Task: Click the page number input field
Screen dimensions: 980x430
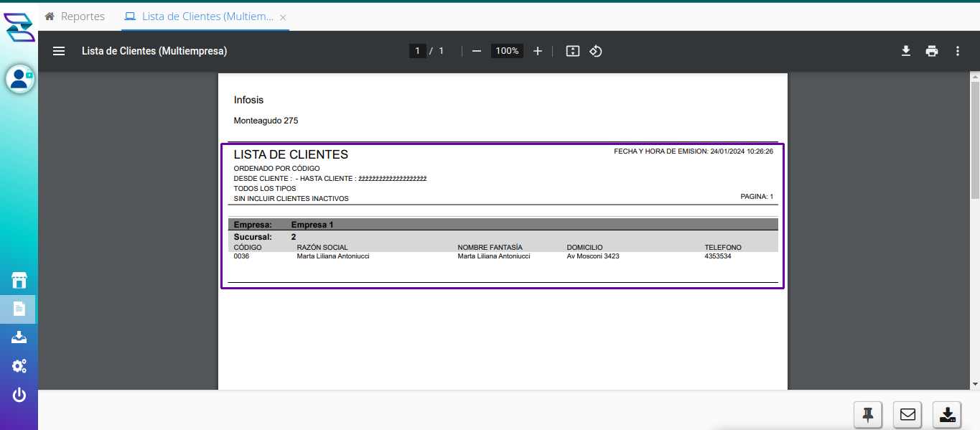Action: click(x=417, y=51)
